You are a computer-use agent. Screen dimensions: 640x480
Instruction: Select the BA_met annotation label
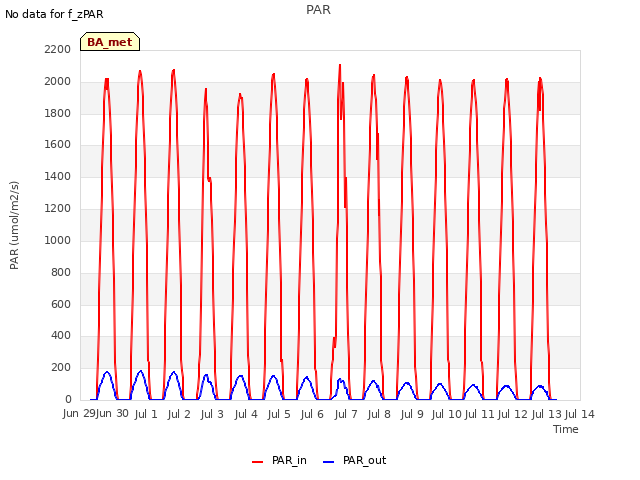[x=110, y=42]
